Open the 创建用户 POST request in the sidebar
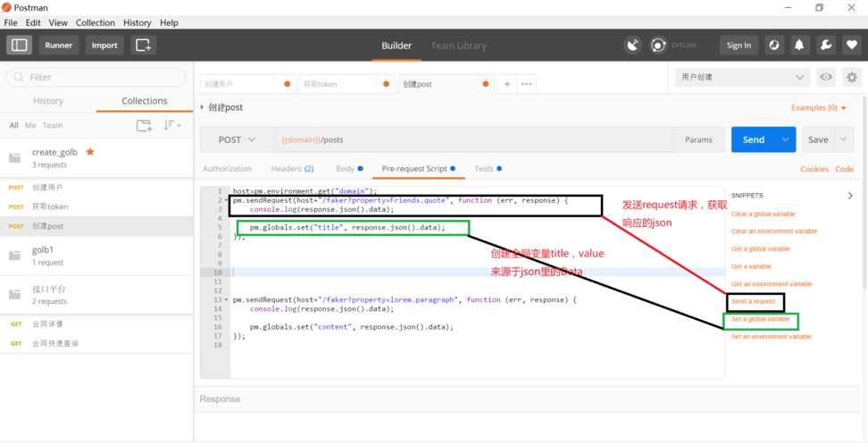Screen dimensions: 868x446 (x=96, y=188)
